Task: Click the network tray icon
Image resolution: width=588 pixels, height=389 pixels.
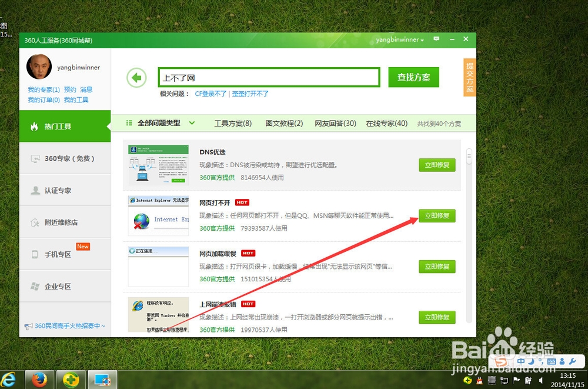Action: coord(504,380)
